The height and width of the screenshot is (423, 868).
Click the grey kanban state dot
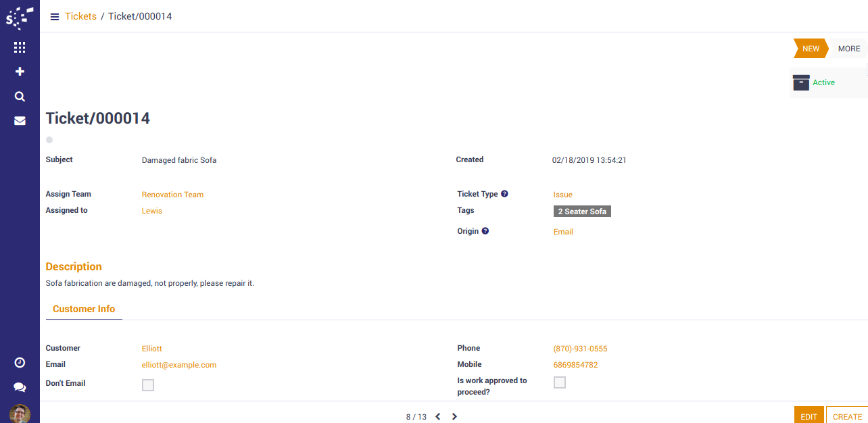click(x=49, y=140)
